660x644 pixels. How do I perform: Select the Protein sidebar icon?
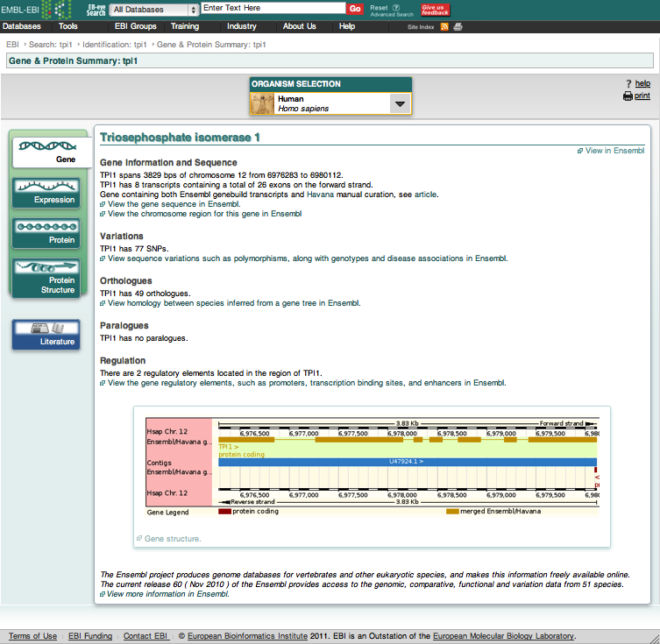pyautogui.click(x=54, y=232)
